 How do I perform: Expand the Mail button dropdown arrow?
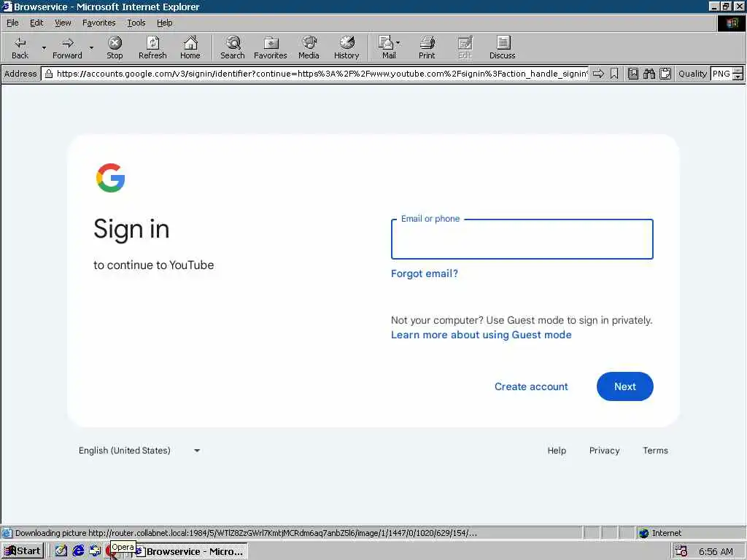coord(398,43)
